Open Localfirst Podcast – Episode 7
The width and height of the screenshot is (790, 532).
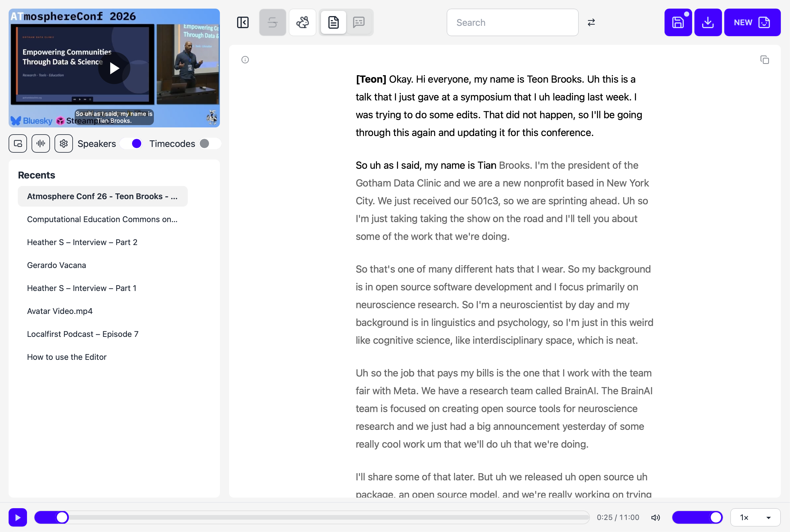(x=102, y=334)
